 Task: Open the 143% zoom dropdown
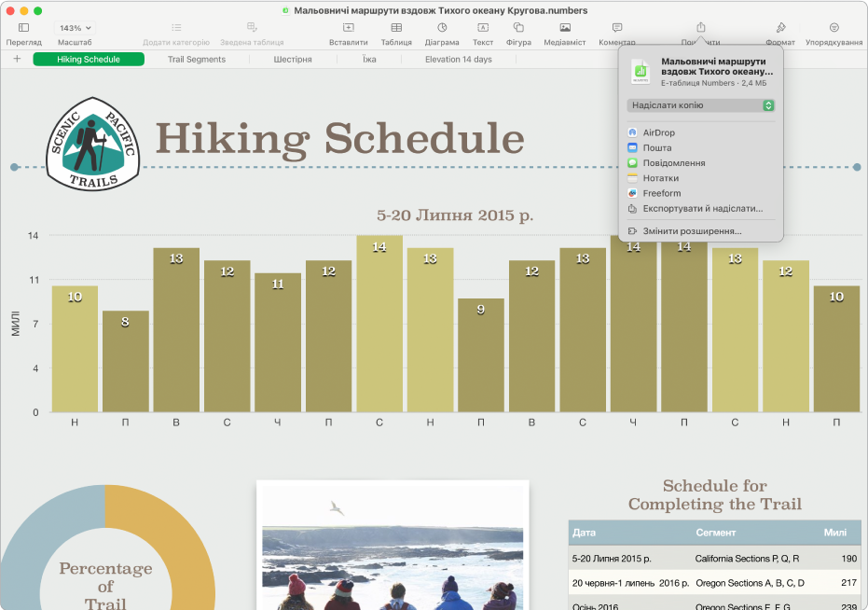76,28
